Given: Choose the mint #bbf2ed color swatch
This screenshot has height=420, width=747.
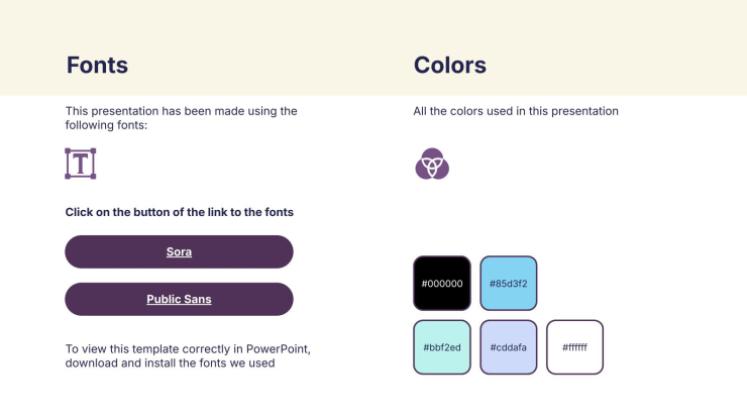Looking at the screenshot, I should (442, 347).
